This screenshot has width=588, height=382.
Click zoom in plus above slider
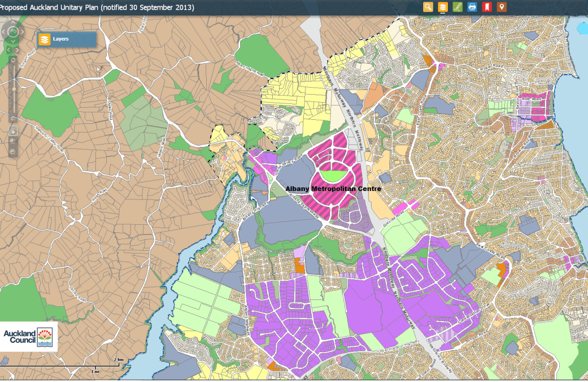(x=12, y=60)
